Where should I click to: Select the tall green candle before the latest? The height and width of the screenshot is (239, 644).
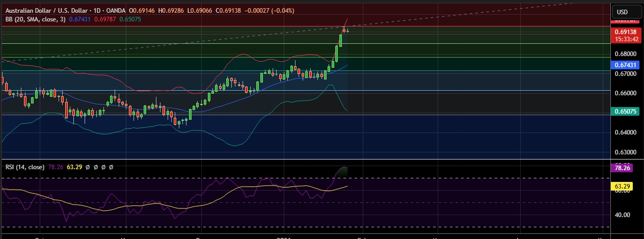pos(340,40)
